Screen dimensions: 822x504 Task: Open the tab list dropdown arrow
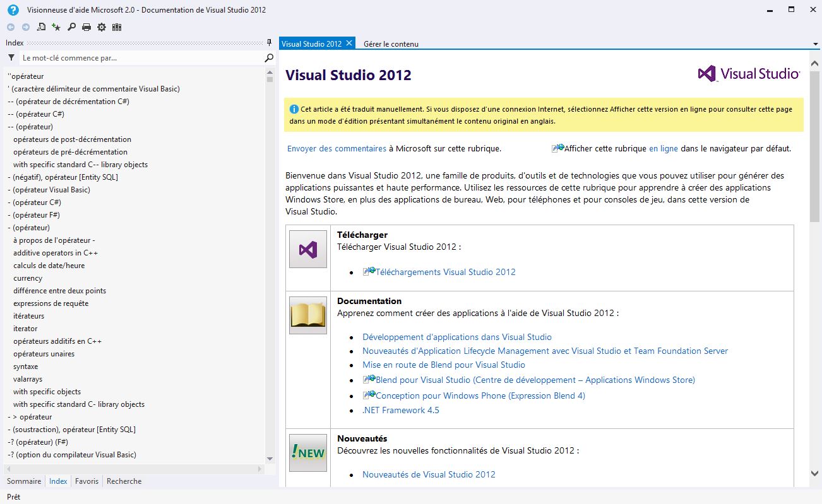click(x=816, y=44)
